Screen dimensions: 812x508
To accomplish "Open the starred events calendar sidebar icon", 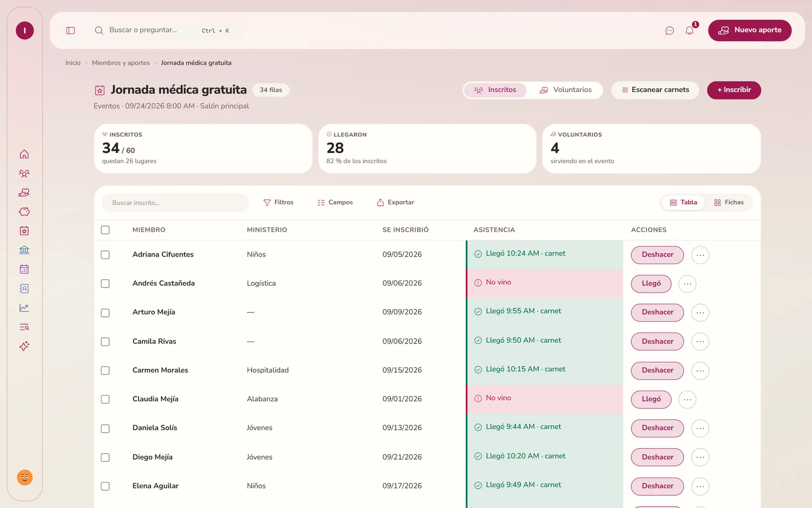I will click(x=24, y=231).
